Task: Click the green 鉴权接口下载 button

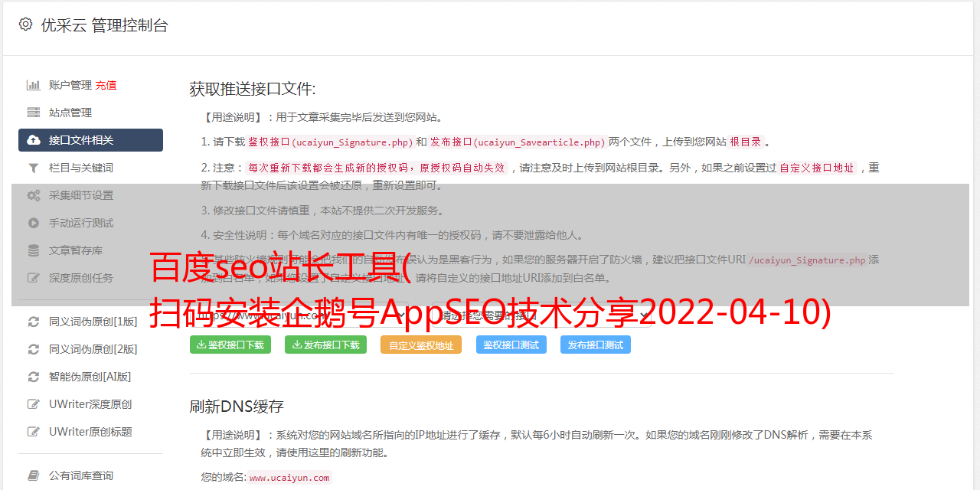Action: click(x=230, y=345)
